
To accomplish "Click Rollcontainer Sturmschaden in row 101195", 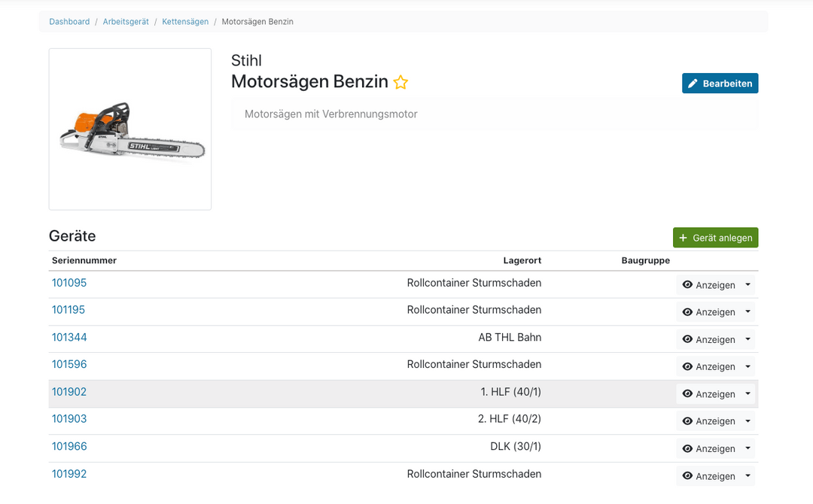I will [474, 310].
